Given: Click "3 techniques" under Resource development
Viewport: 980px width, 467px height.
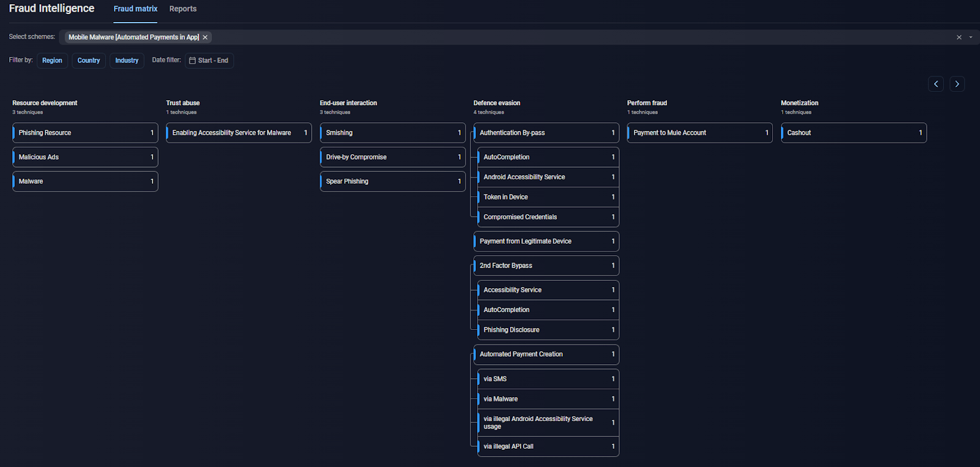Looking at the screenshot, I should point(28,112).
